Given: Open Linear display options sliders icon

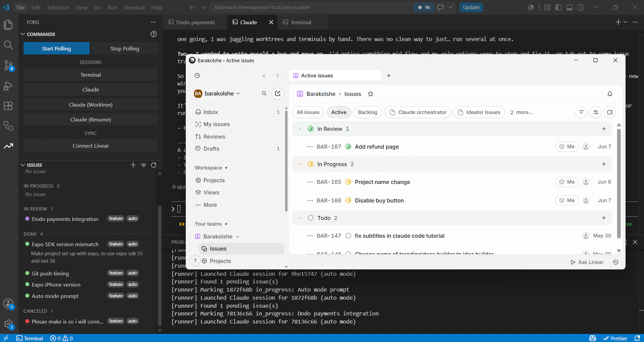Looking at the screenshot, I should click(596, 112).
